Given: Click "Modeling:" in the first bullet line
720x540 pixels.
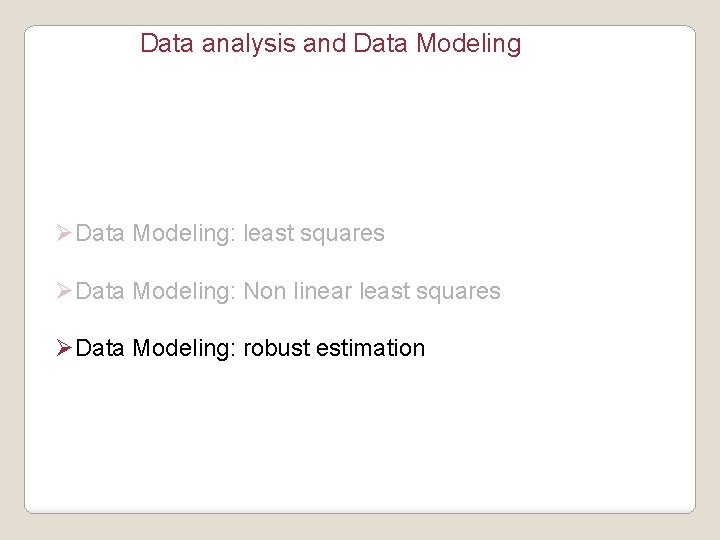Looking at the screenshot, I should (x=184, y=234).
